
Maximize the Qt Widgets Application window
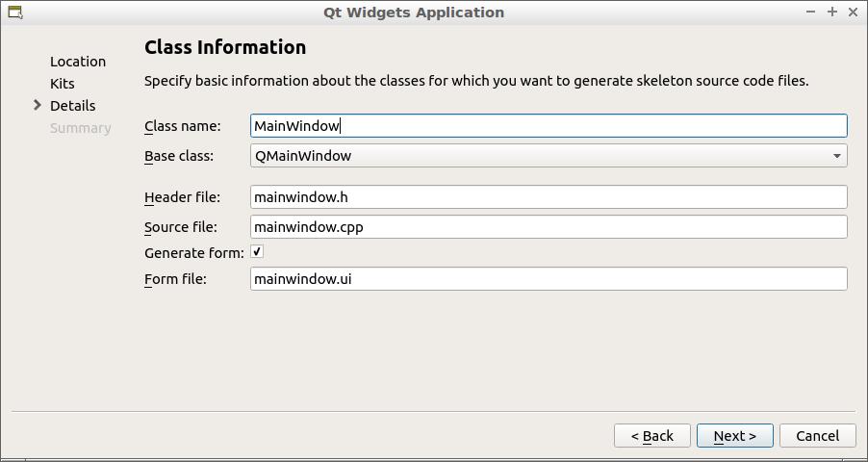tap(832, 12)
